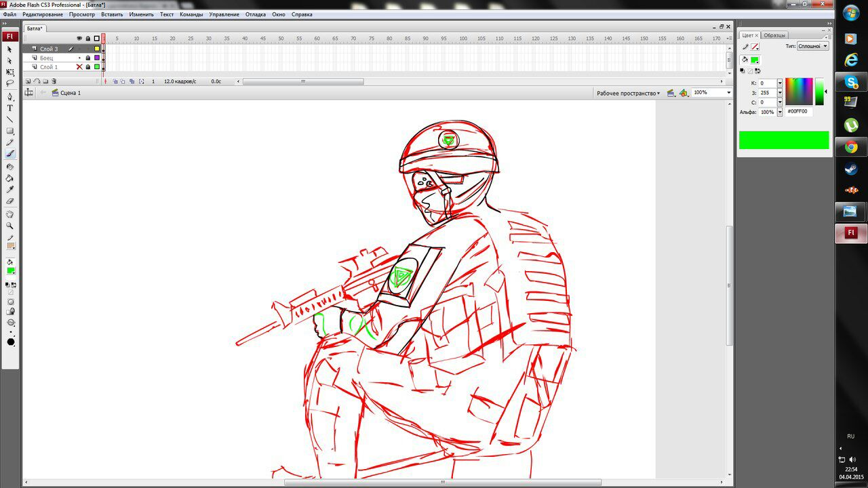Image resolution: width=868 pixels, height=488 pixels.
Task: Open the stage zoom 100% dropdown
Action: (x=729, y=93)
